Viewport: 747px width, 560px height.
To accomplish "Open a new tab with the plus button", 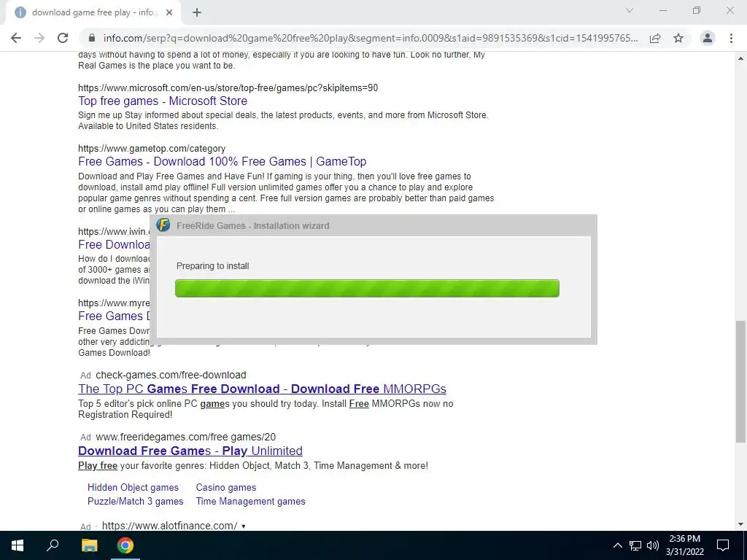I will click(197, 13).
